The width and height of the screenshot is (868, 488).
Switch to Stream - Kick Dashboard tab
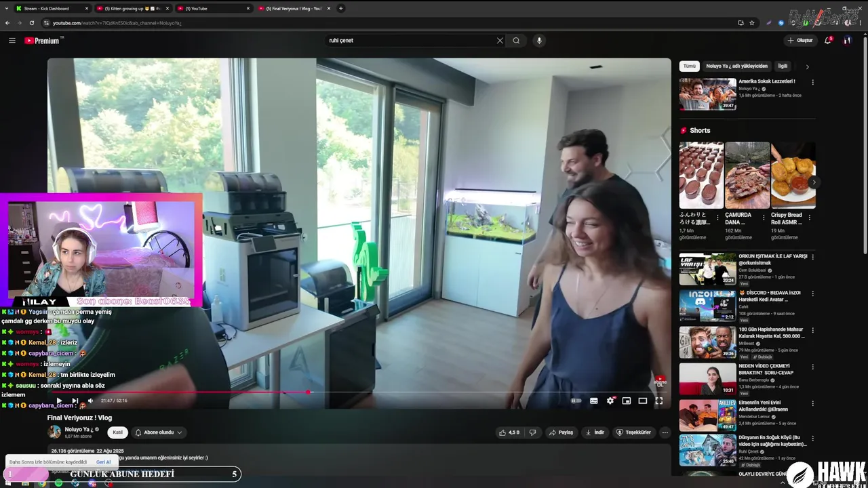click(x=52, y=8)
